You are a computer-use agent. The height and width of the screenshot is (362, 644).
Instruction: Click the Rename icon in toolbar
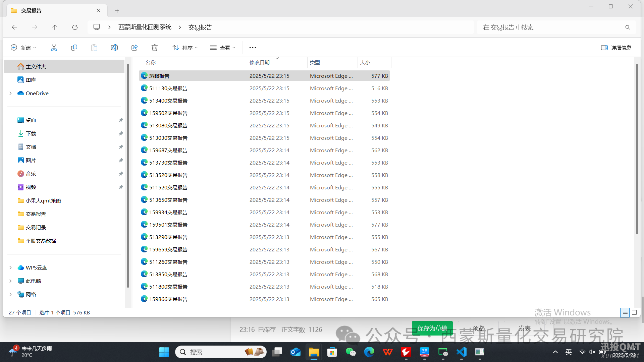click(x=114, y=48)
